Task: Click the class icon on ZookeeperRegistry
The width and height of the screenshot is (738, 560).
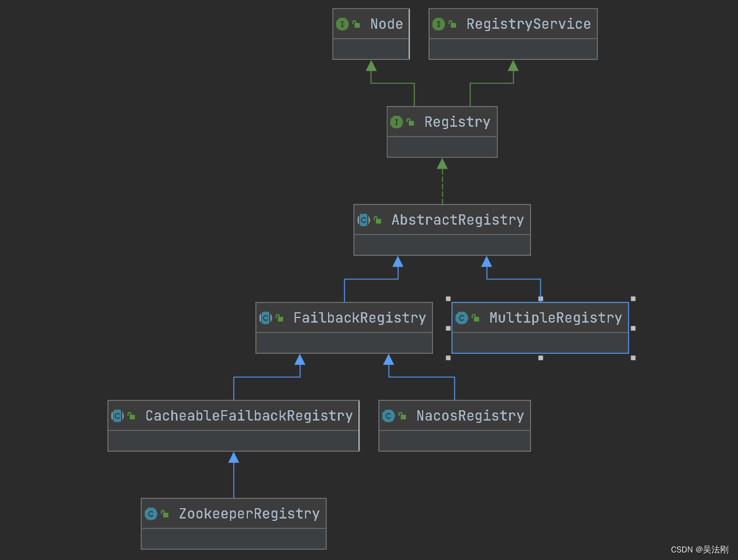Action: pyautogui.click(x=151, y=514)
